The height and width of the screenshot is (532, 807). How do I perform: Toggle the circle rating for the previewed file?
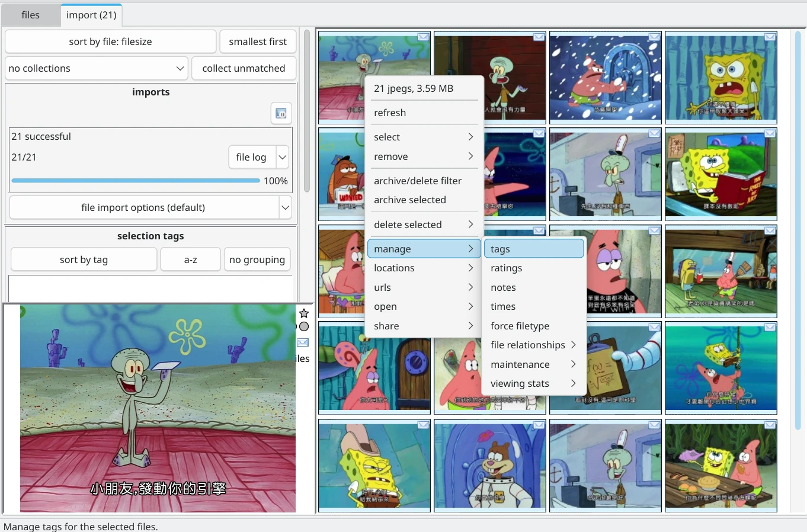tap(304, 326)
